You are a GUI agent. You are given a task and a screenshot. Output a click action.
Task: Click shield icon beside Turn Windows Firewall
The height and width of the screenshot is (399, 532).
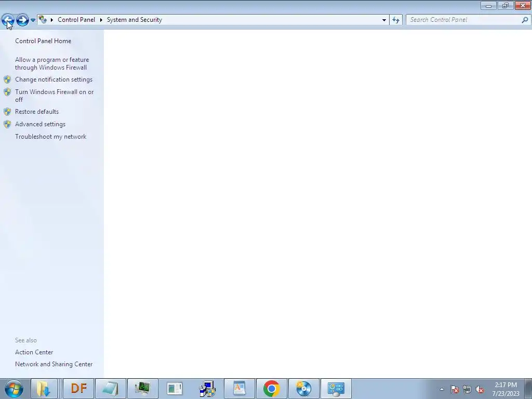point(7,92)
